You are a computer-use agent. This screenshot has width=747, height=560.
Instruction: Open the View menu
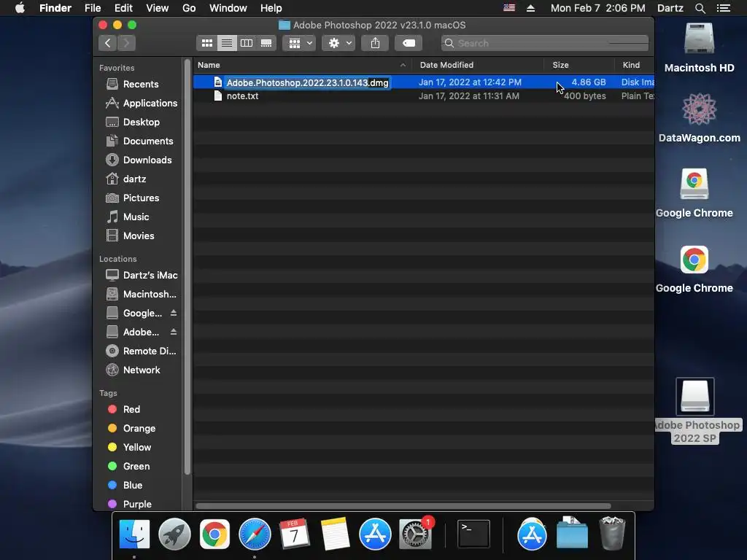(158, 8)
